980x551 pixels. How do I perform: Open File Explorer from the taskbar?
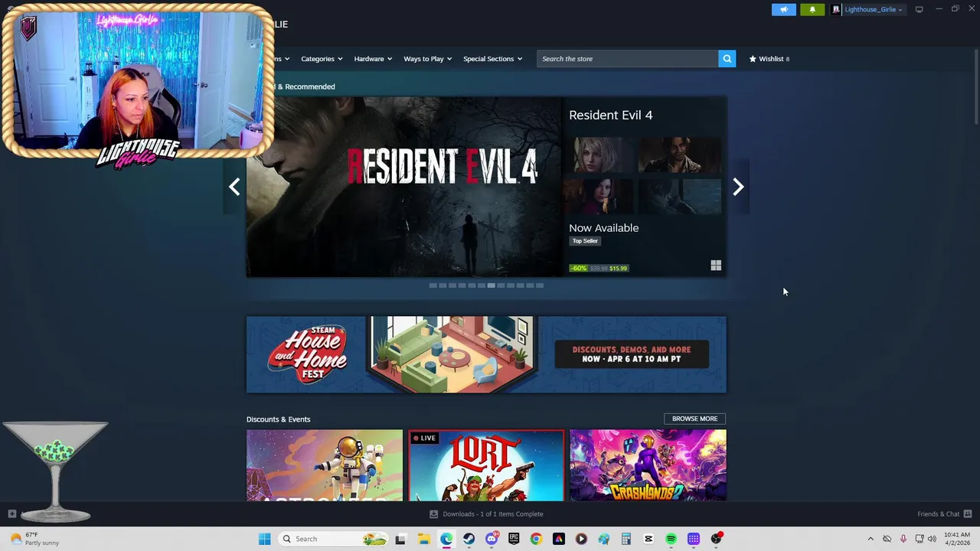point(423,539)
